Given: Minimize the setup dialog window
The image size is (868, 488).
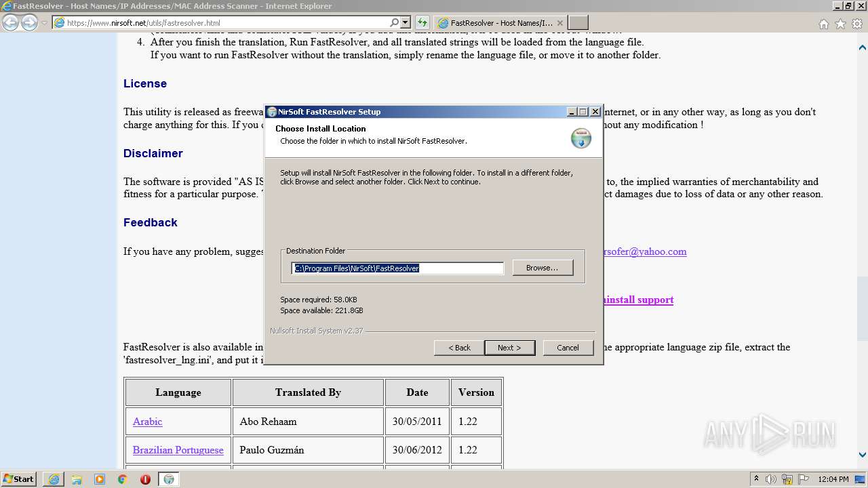Looking at the screenshot, I should pos(572,112).
